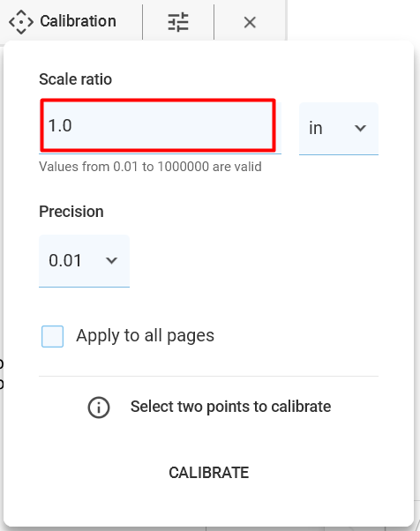Close the calibration toolbar with the X icon

pos(250,22)
